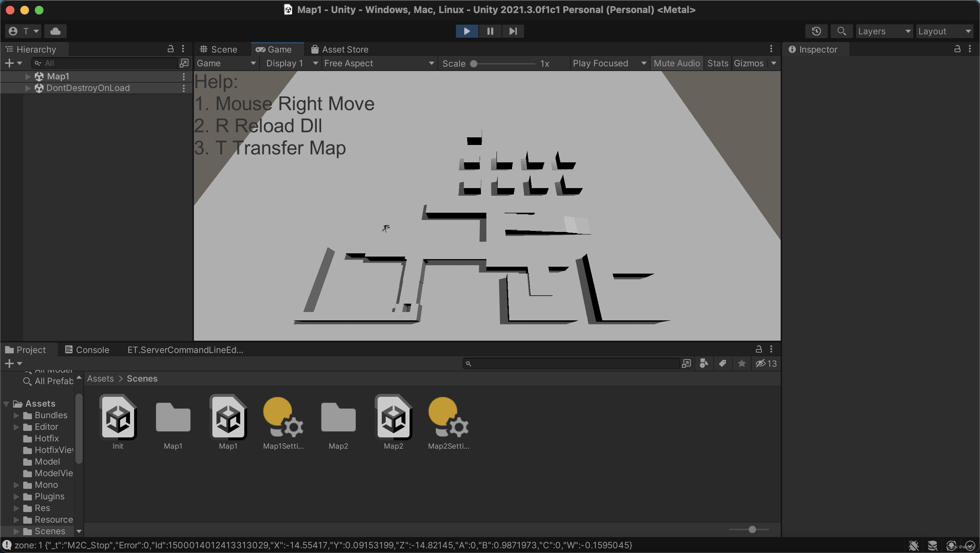Screen dimensions: 980x553
Task: Open the editor search tool
Action: 842,31
